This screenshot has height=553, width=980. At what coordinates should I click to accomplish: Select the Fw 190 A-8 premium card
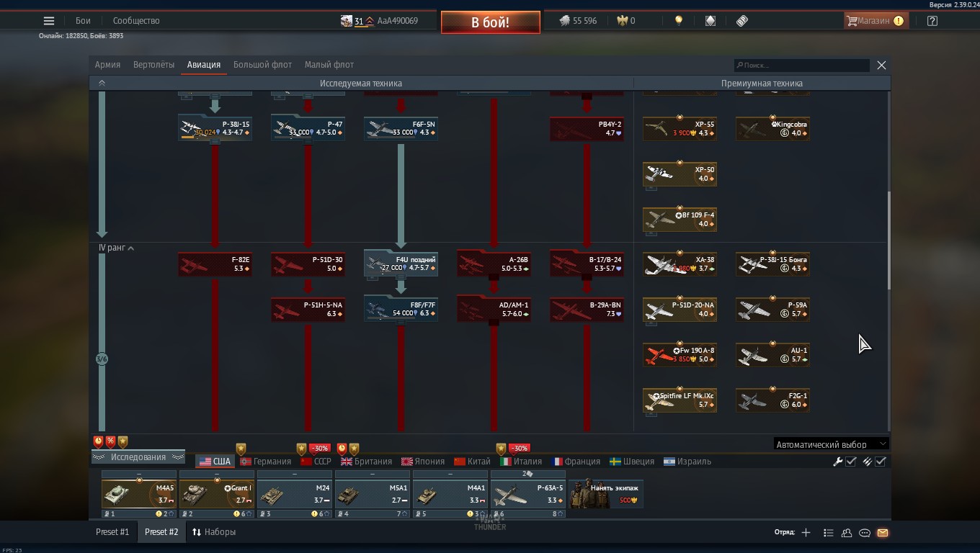point(680,355)
